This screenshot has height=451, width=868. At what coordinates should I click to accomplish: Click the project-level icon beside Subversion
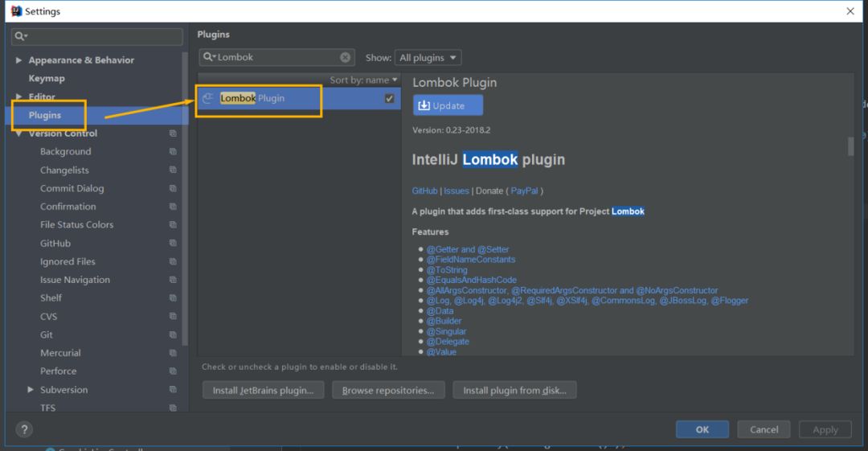173,389
